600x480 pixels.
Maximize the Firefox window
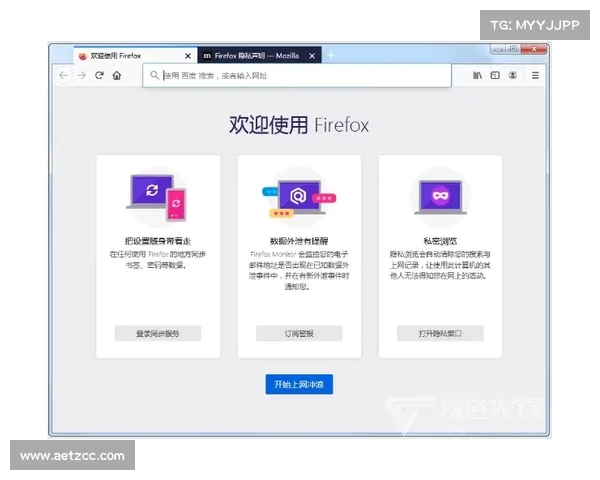(x=513, y=49)
